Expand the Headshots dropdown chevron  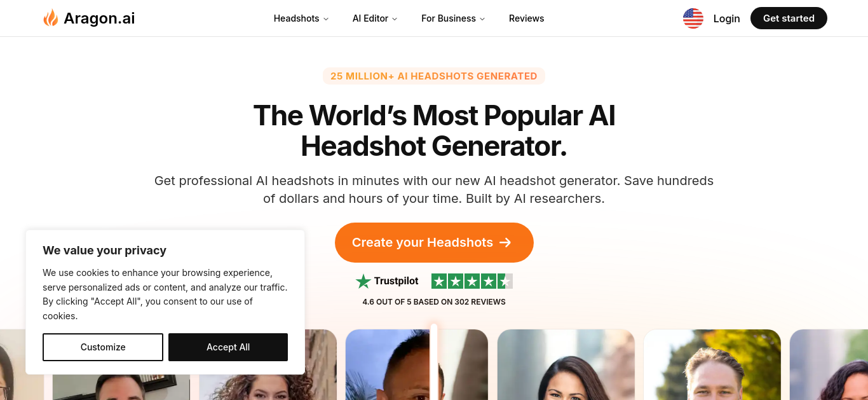326,19
